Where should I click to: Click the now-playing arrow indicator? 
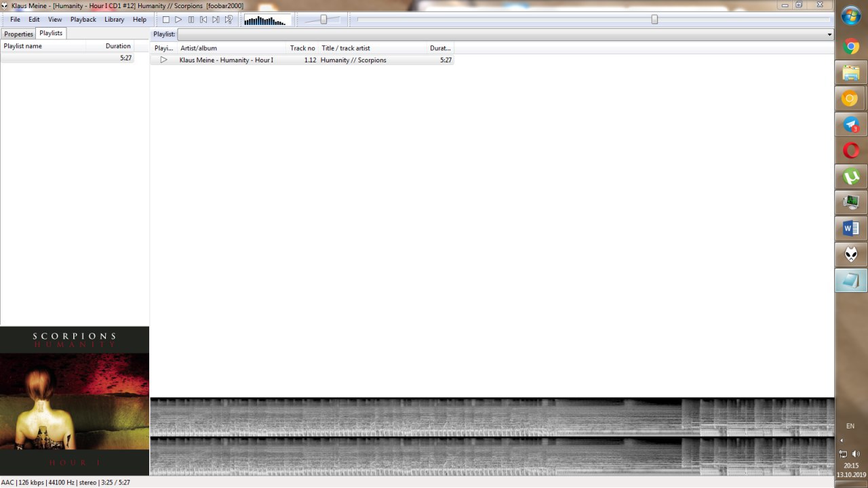click(x=163, y=60)
